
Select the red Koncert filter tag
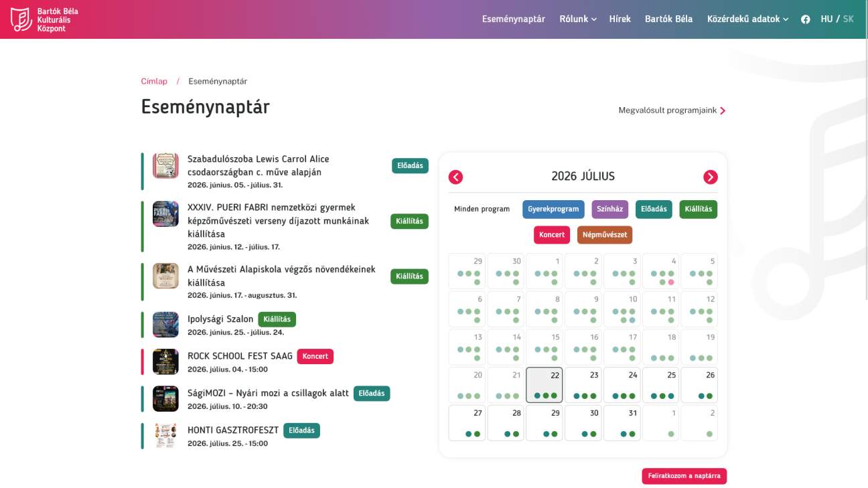coord(552,235)
